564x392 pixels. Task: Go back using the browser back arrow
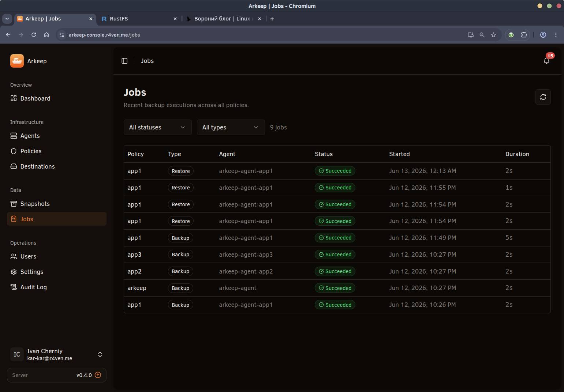[x=8, y=35]
